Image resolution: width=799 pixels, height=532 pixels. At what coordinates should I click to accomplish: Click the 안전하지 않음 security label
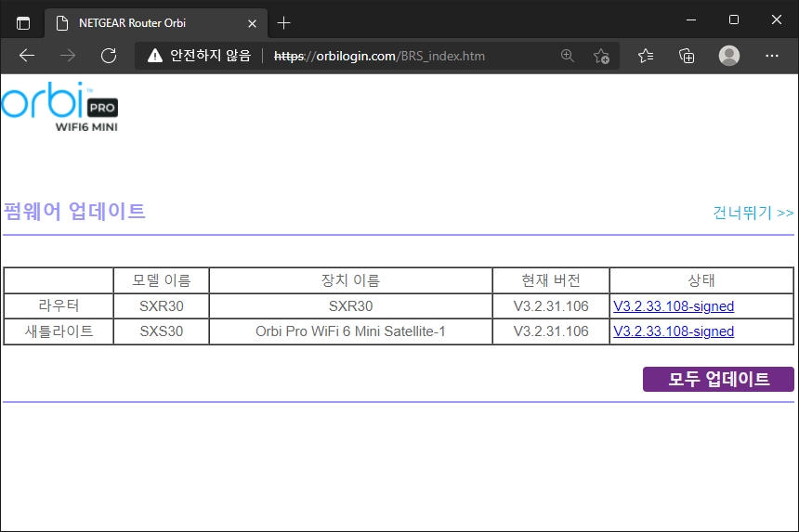point(211,56)
